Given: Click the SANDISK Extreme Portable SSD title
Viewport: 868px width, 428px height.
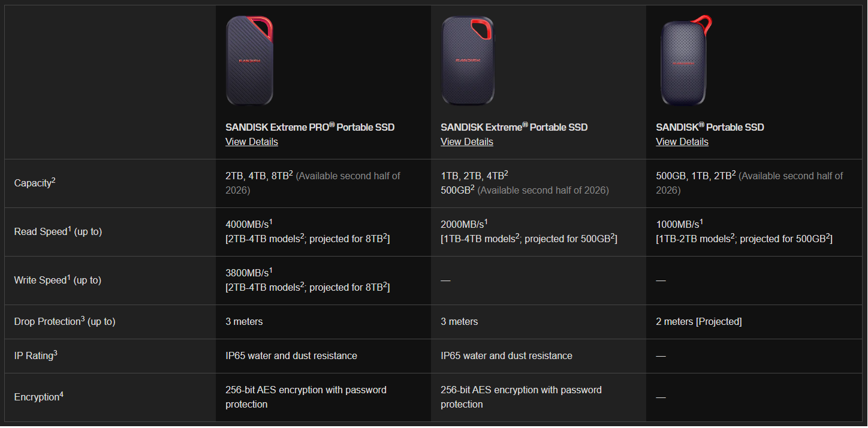Looking at the screenshot, I should pyautogui.click(x=514, y=127).
